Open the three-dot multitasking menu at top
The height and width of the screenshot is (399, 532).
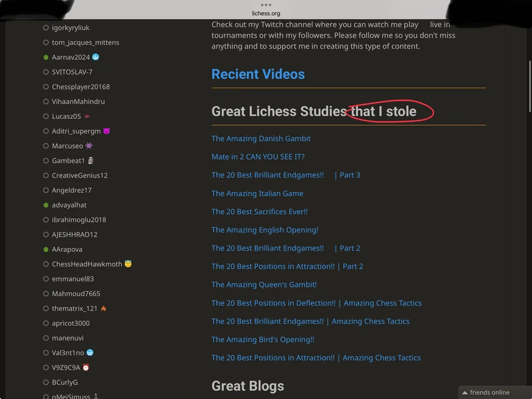point(266,4)
